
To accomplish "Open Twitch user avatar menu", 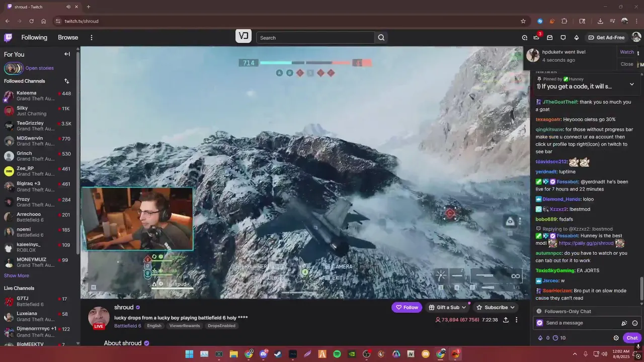I will pos(636,37).
